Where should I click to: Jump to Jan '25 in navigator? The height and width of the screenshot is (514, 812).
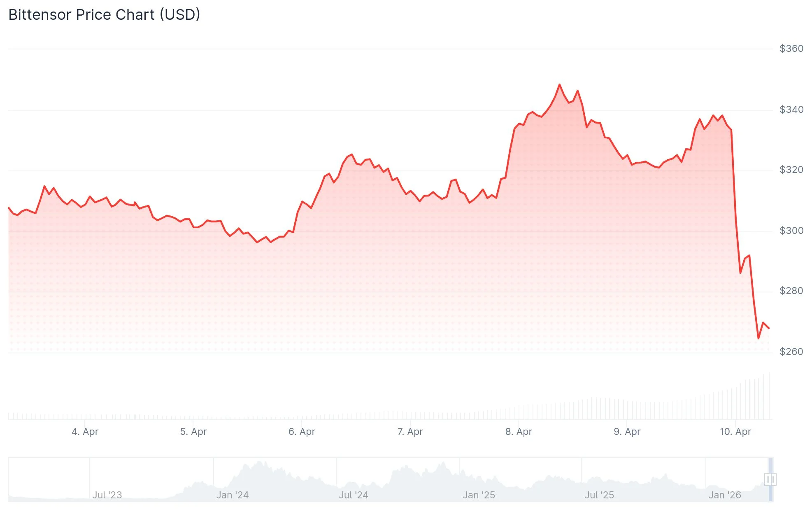[x=479, y=495]
